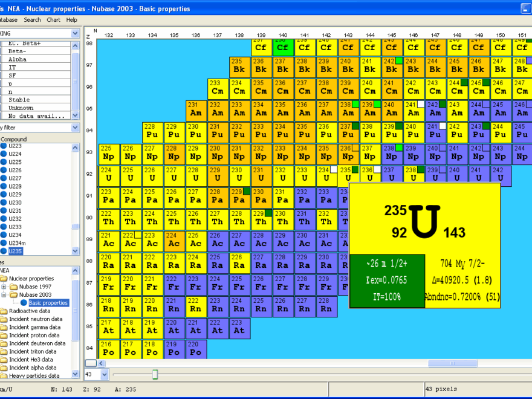The image size is (532, 399).
Task: Select the 224 Ac nuclide cell
Action: (174, 242)
